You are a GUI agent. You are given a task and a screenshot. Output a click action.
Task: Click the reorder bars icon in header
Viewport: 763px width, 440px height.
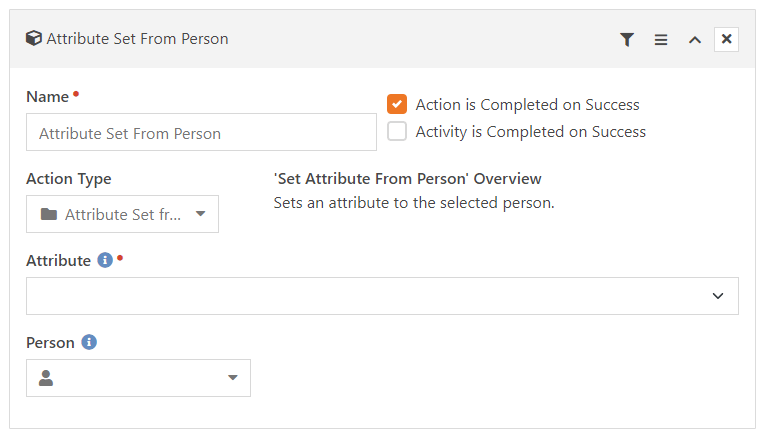click(661, 39)
